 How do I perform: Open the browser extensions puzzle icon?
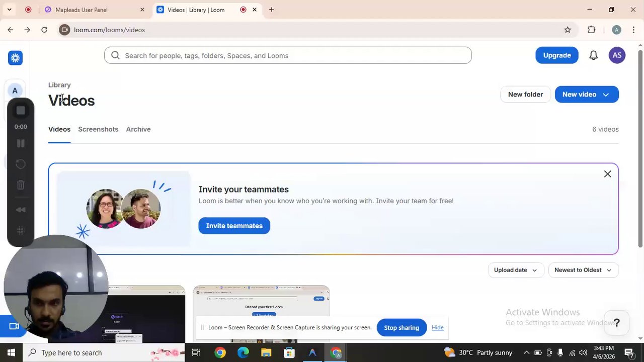coord(592,30)
